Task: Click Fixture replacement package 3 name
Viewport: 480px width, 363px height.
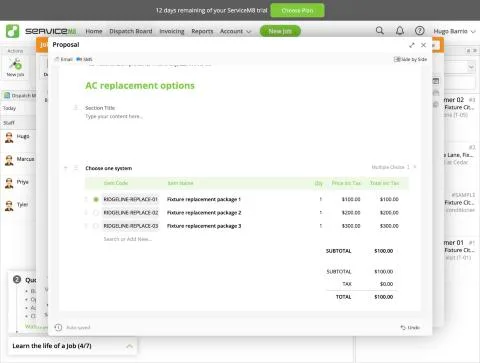Action: [x=204, y=226]
